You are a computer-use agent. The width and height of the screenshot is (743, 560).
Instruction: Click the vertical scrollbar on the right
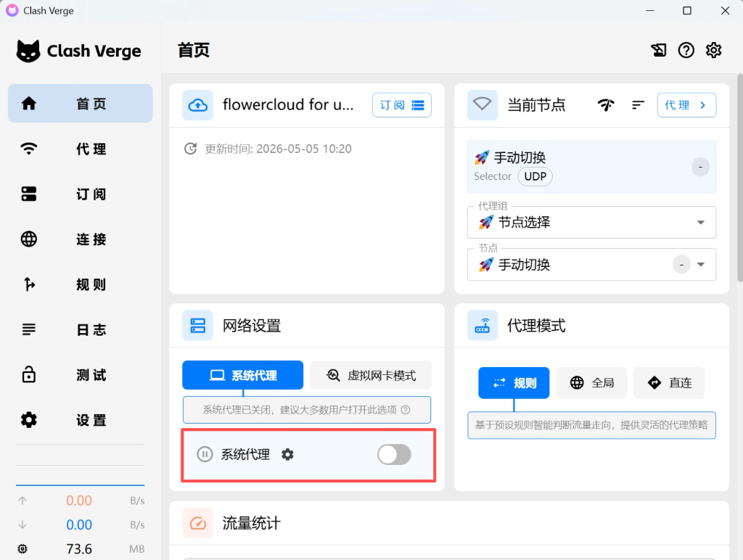tap(739, 178)
